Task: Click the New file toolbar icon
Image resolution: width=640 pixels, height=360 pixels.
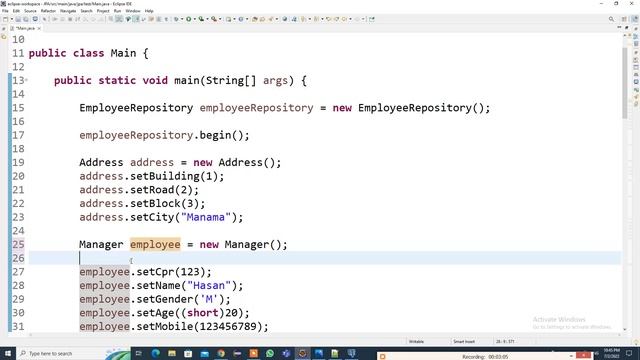Action: 5,19
